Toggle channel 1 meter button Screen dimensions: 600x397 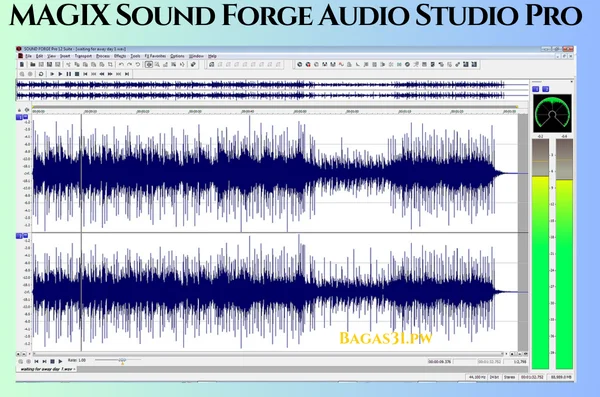click(x=536, y=89)
